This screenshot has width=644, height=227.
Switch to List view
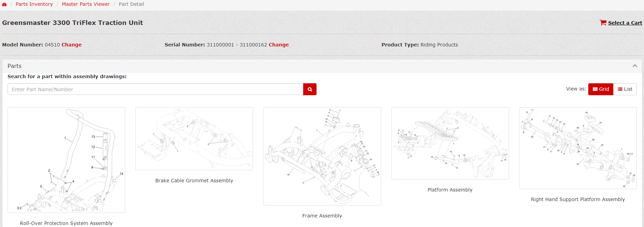tap(625, 89)
